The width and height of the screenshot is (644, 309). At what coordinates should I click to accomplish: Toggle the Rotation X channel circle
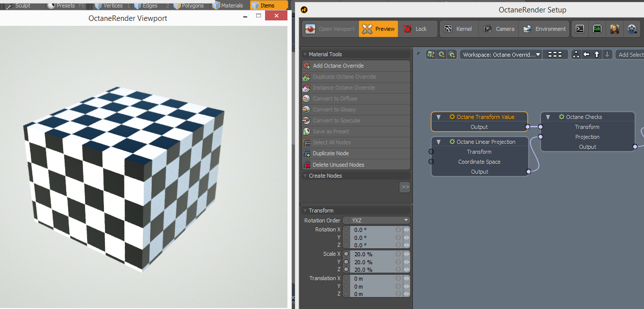tap(346, 229)
